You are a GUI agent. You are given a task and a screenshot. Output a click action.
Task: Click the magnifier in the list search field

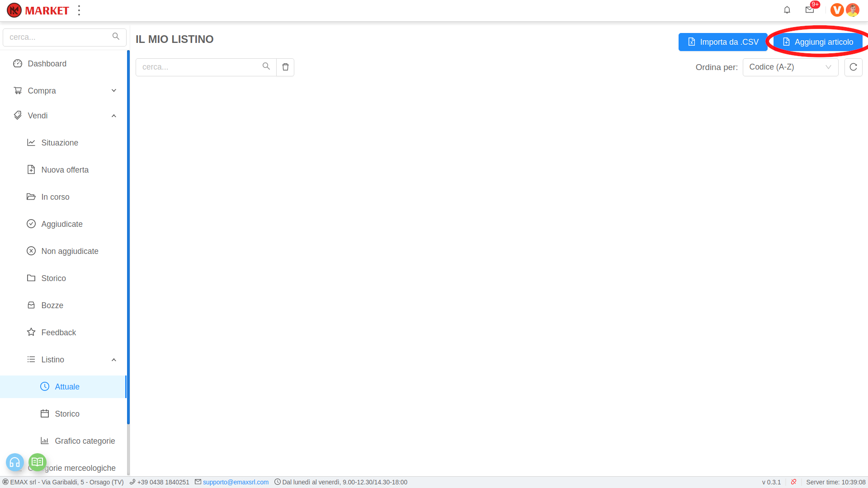tap(266, 66)
